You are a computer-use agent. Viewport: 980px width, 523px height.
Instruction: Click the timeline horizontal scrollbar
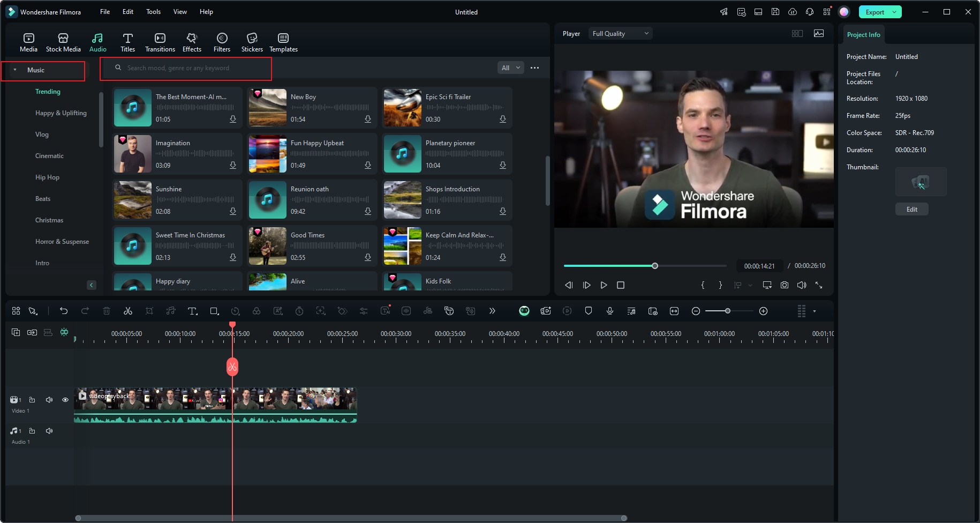pos(351,518)
